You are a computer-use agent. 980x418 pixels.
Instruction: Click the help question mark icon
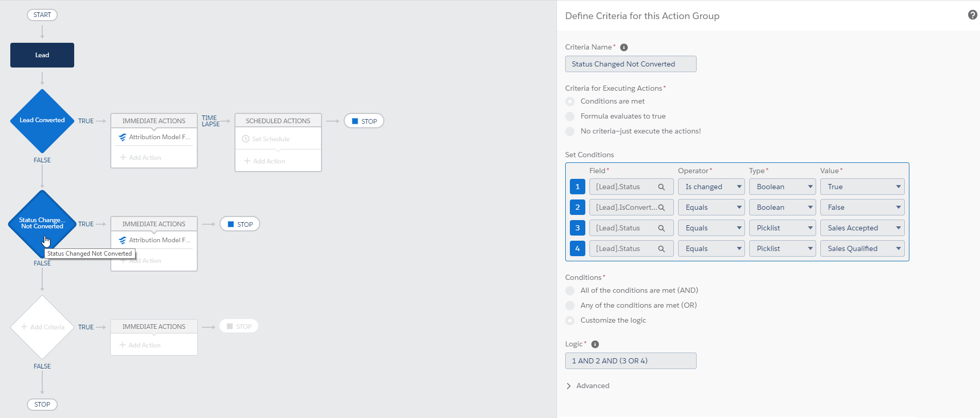pyautogui.click(x=972, y=15)
